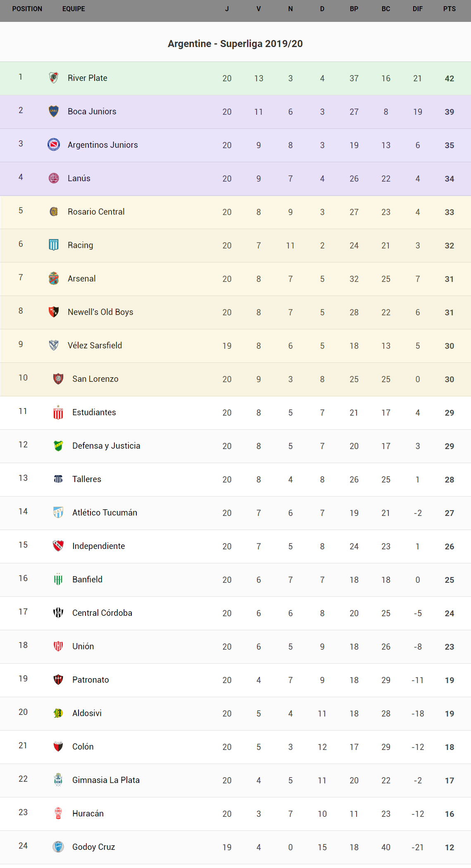This screenshot has height=868, width=471.
Task: Click the Argentinos Juniors crest icon
Action: pyautogui.click(x=54, y=144)
